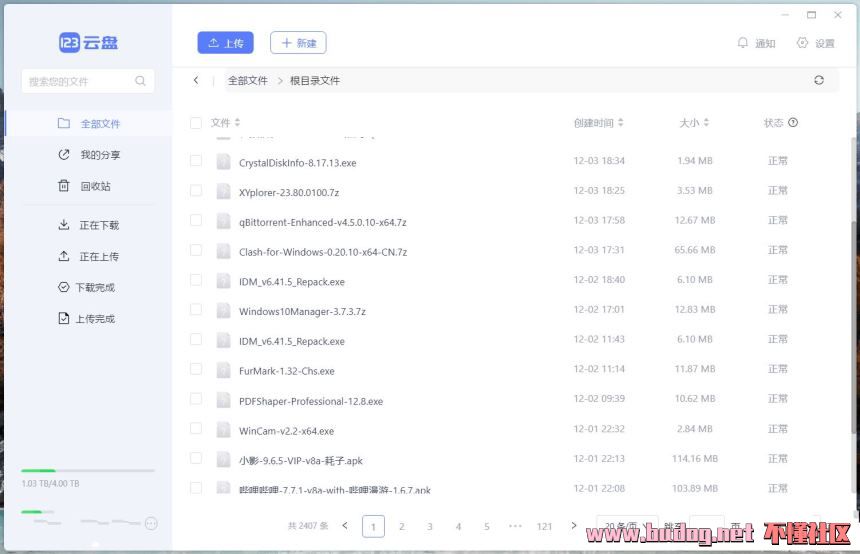Click the search magnifier icon
Viewport: 860px width, 554px height.
(x=141, y=81)
